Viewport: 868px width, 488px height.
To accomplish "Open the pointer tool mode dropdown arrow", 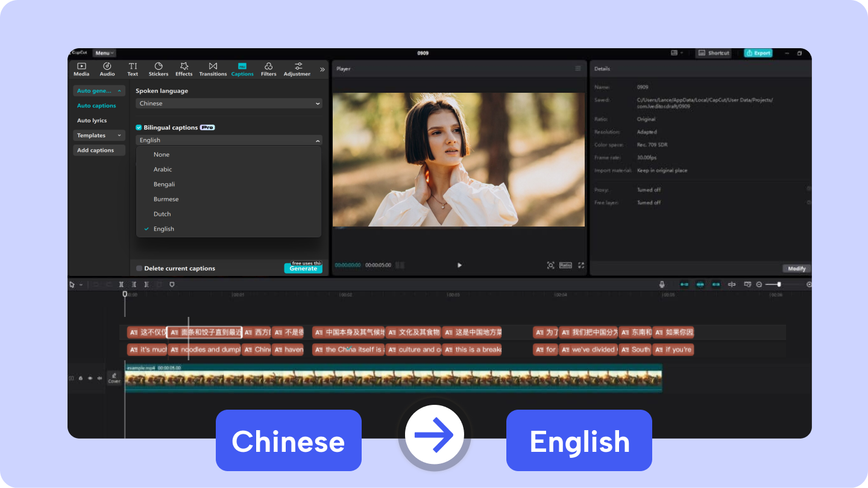I will pyautogui.click(x=81, y=284).
